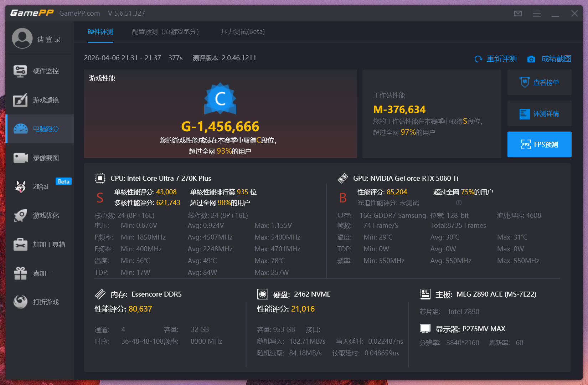Screen dimensions: 588x385
Task: Click the CPU name Intel Core Ultra 7 270K Plus
Action: coord(169,178)
